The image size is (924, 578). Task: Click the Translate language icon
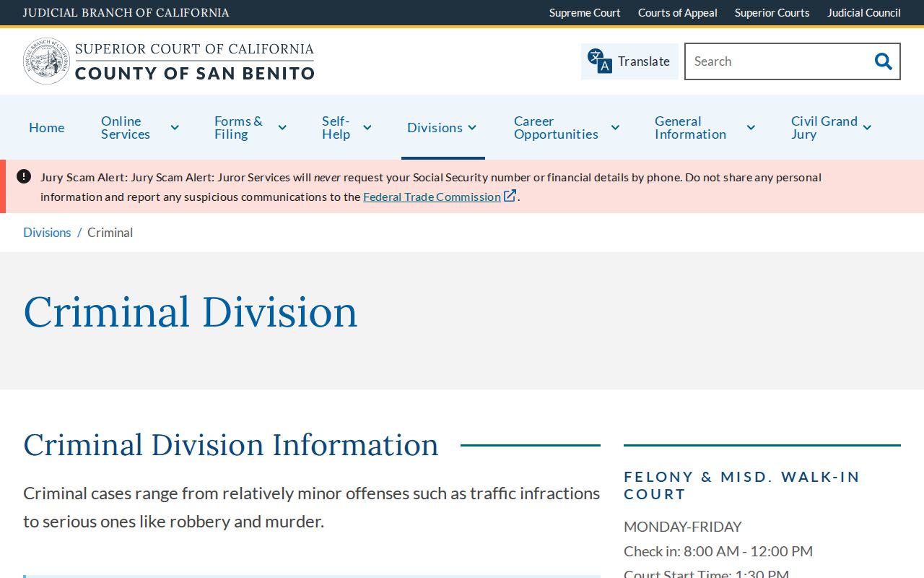click(x=599, y=61)
